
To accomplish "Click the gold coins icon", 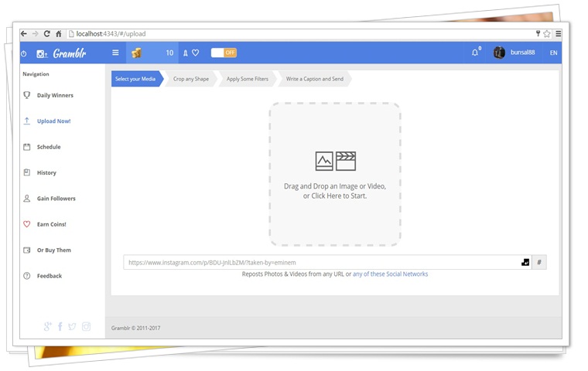I will tap(136, 53).
